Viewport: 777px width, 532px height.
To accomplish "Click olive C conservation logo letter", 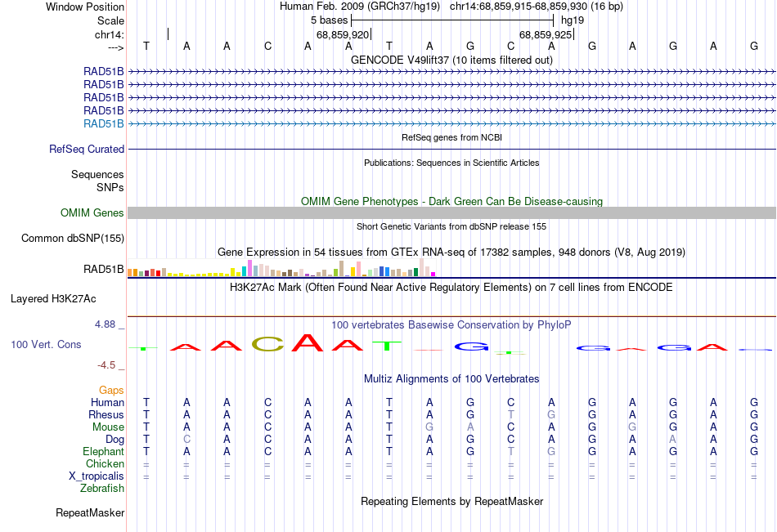I will [x=267, y=344].
